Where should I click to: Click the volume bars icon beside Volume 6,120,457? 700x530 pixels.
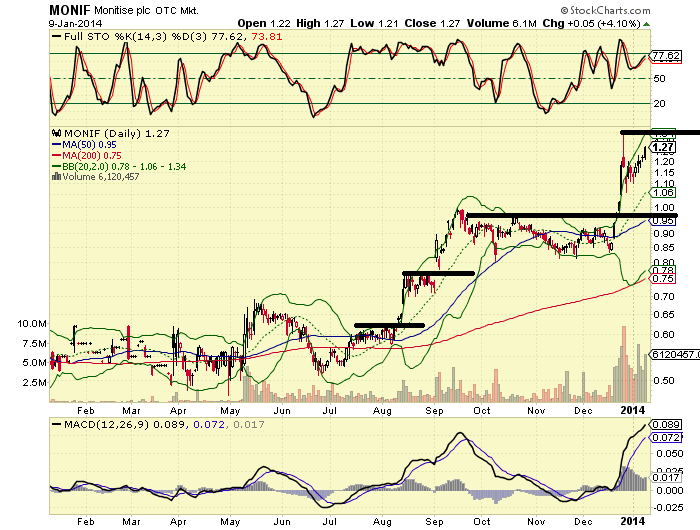(57, 176)
